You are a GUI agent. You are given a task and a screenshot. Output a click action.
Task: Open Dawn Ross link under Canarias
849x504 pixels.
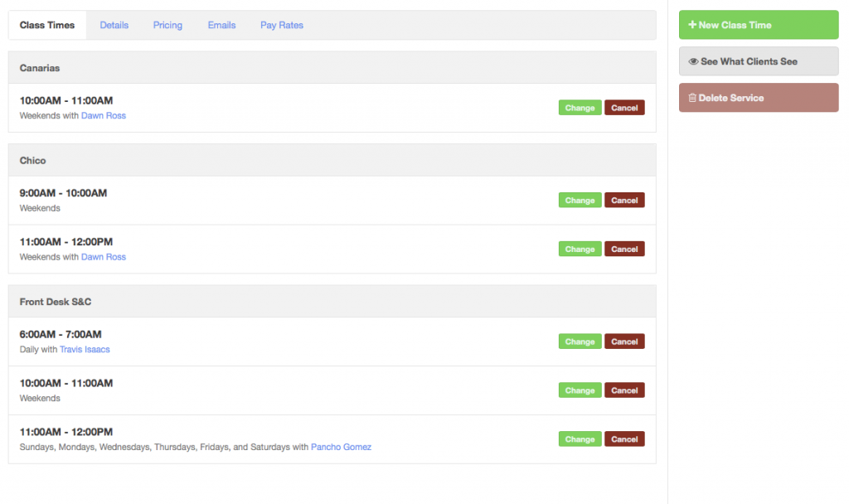pos(104,116)
